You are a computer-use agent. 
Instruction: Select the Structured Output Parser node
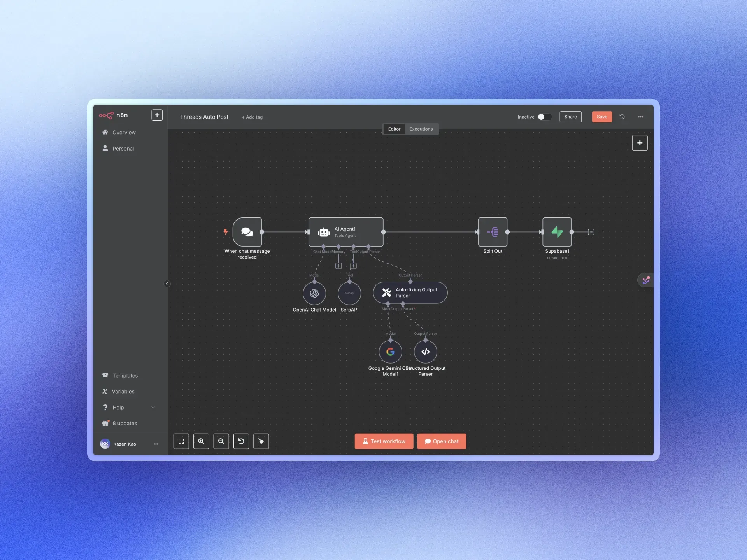pos(425,352)
